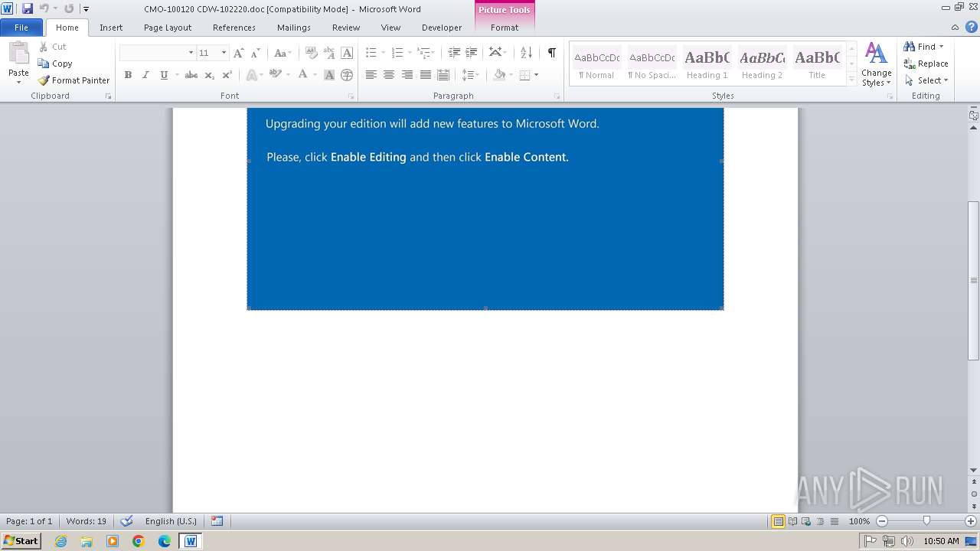Click the Redo icon in quick access toolbar
Screen dimensions: 980x551
(69, 8)
